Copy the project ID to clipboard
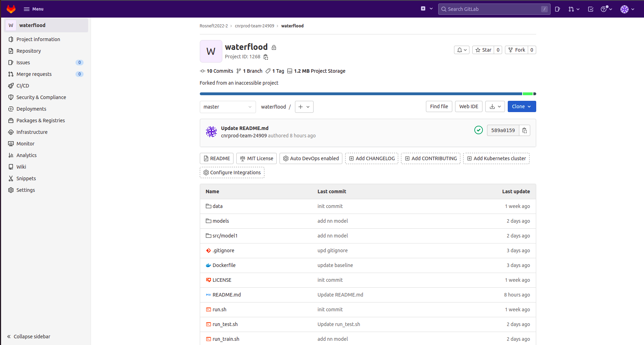Viewport: 644px width, 345px height. click(x=266, y=57)
